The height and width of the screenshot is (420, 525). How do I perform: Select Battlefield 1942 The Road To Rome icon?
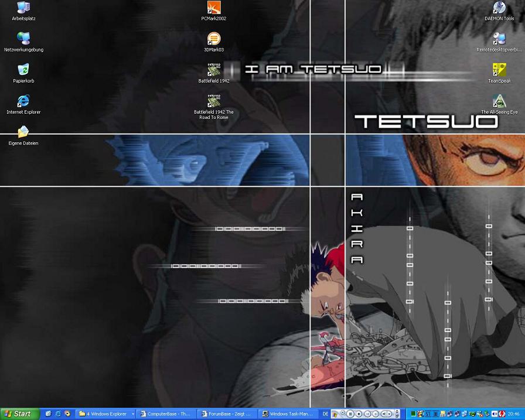214,107
